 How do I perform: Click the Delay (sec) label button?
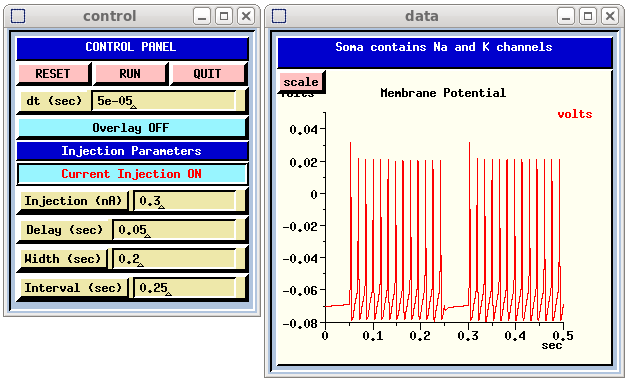[x=64, y=230]
